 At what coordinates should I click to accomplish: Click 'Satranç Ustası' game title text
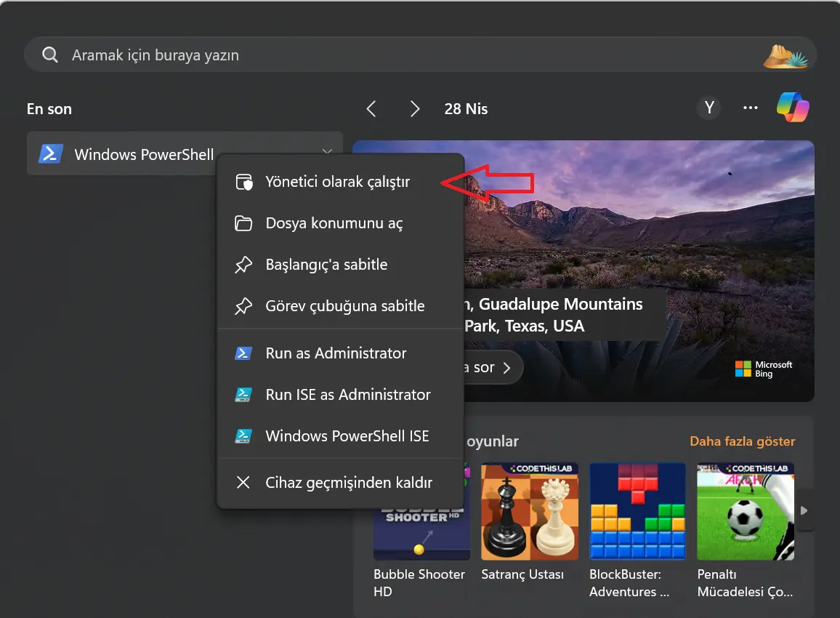pos(522,574)
